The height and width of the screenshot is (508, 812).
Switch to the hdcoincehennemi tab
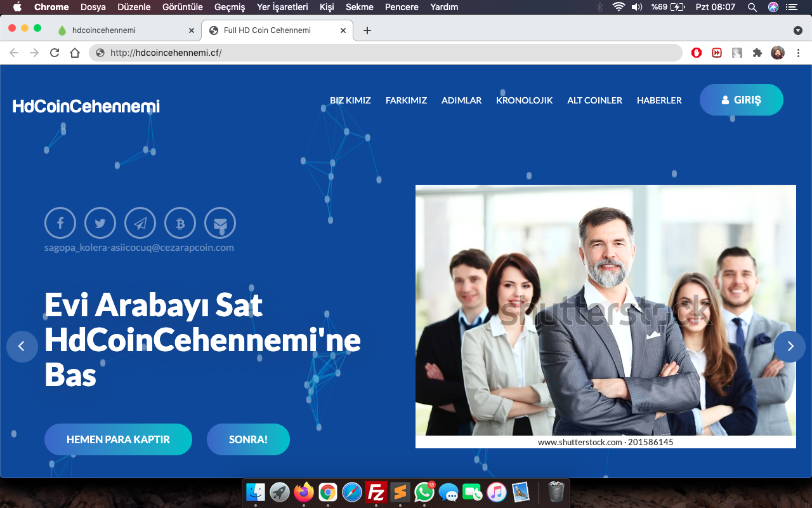coord(126,30)
